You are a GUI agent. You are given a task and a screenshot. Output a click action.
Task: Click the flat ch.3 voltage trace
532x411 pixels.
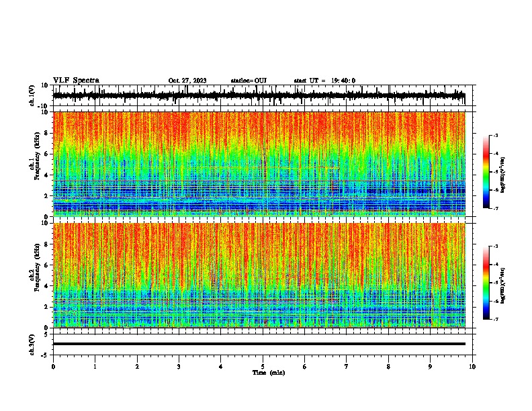pos(259,344)
